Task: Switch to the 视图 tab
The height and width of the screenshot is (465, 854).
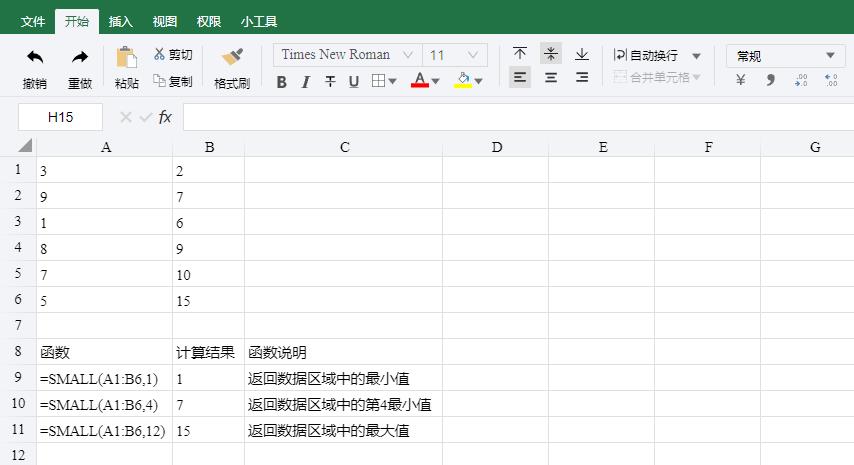Action: [x=164, y=21]
